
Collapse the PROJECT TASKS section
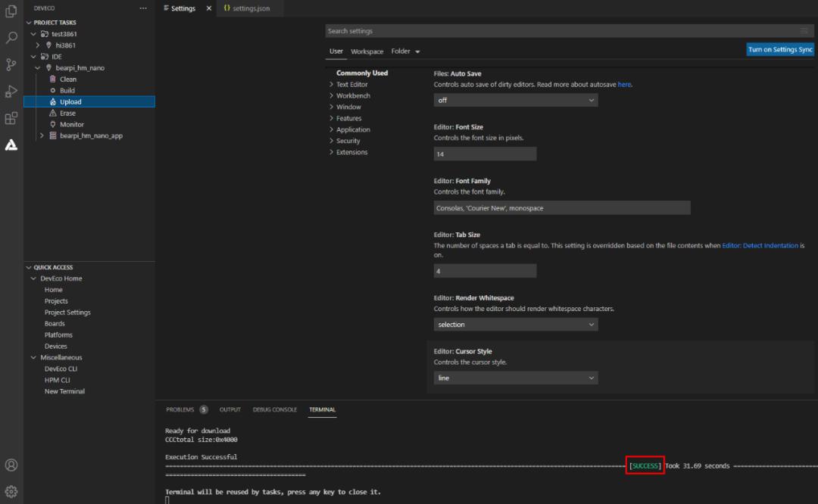tap(29, 23)
